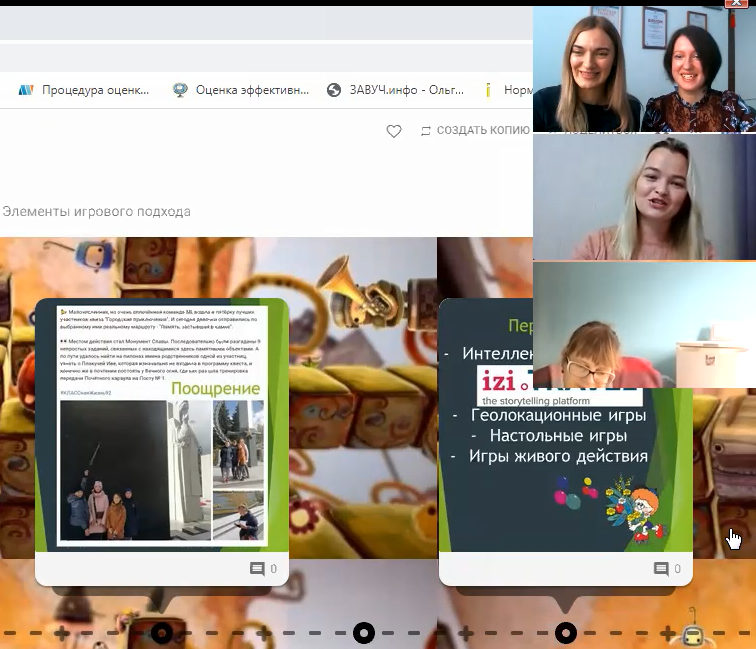Viewport: 756px width, 649px height.
Task: Click the Элементы игрового подхода title
Action: pyautogui.click(x=96, y=212)
